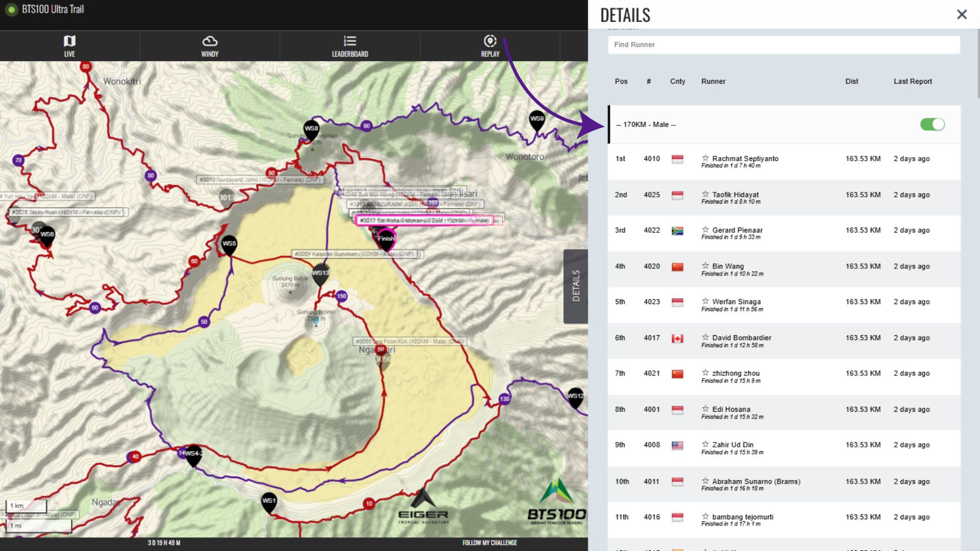
Task: Click the Canada flag for David Bombardier
Action: coord(677,338)
